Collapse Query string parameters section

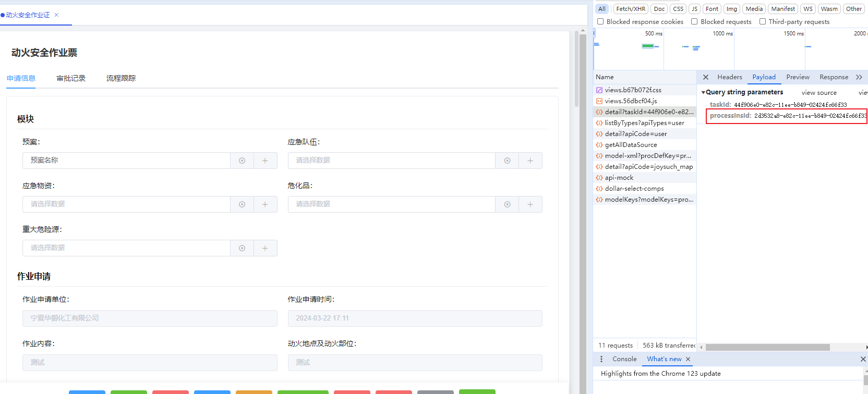point(703,92)
